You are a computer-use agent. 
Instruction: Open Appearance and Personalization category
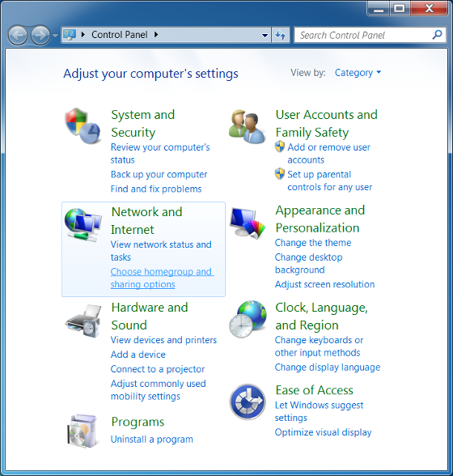(320, 219)
